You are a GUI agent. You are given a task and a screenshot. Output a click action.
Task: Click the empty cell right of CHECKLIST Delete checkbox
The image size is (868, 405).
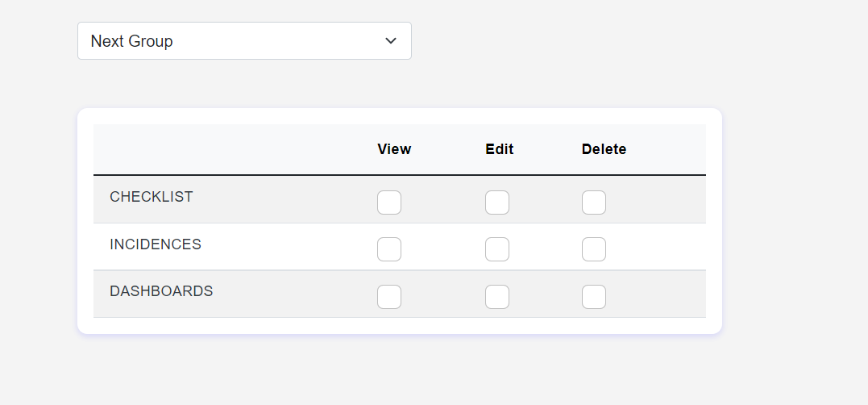pos(661,200)
